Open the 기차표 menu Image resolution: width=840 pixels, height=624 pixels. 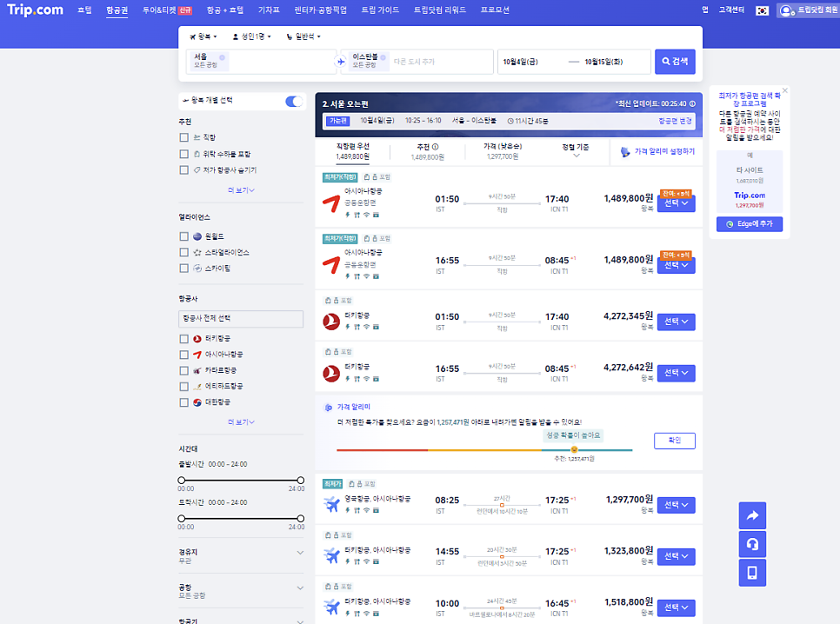[x=269, y=10]
